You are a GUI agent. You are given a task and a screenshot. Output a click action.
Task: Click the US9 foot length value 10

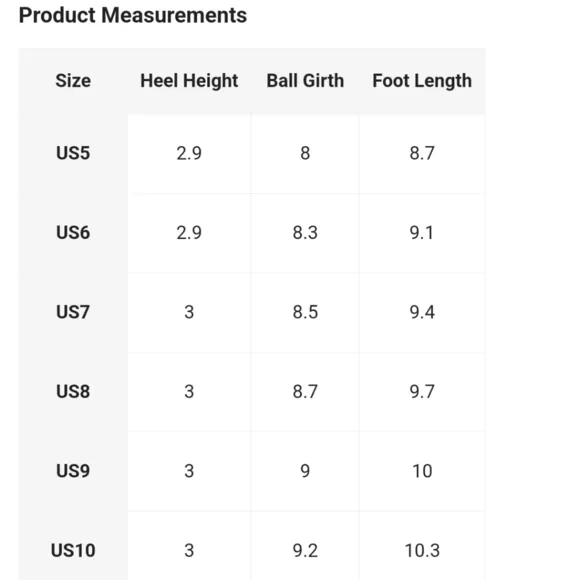pos(422,471)
